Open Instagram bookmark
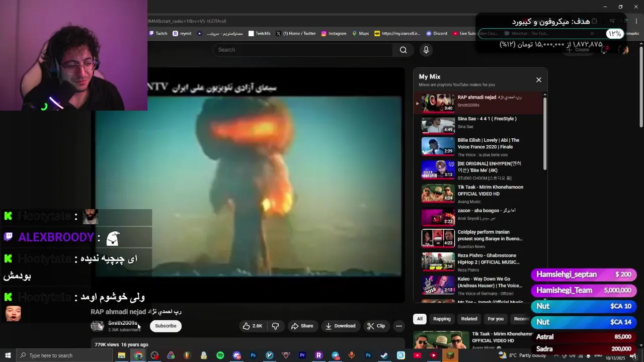644x362 pixels. 334,34
